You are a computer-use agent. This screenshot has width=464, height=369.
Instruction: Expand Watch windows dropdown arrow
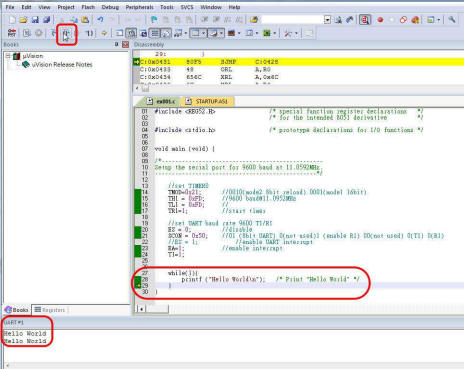(186, 33)
